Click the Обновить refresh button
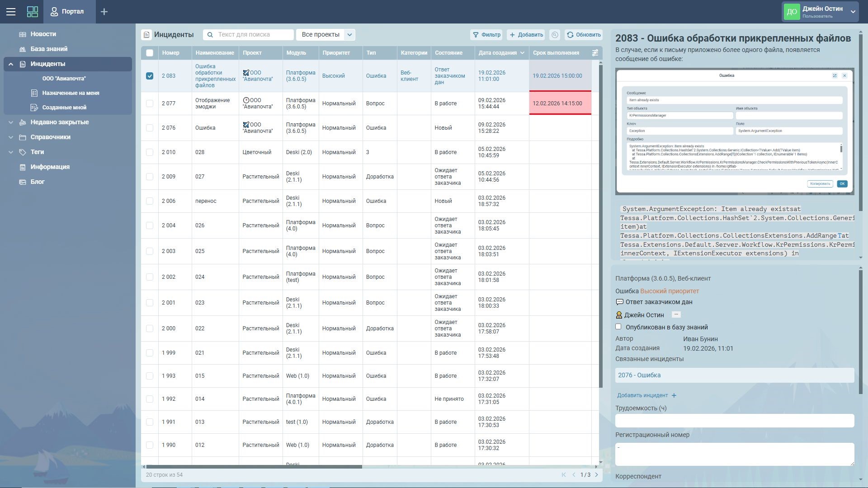The width and height of the screenshot is (868, 488). pos(584,35)
